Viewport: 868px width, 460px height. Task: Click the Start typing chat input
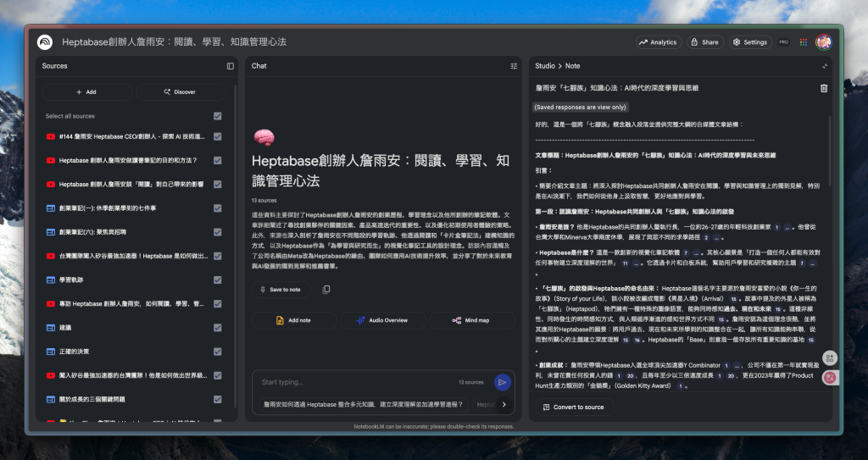(x=354, y=382)
